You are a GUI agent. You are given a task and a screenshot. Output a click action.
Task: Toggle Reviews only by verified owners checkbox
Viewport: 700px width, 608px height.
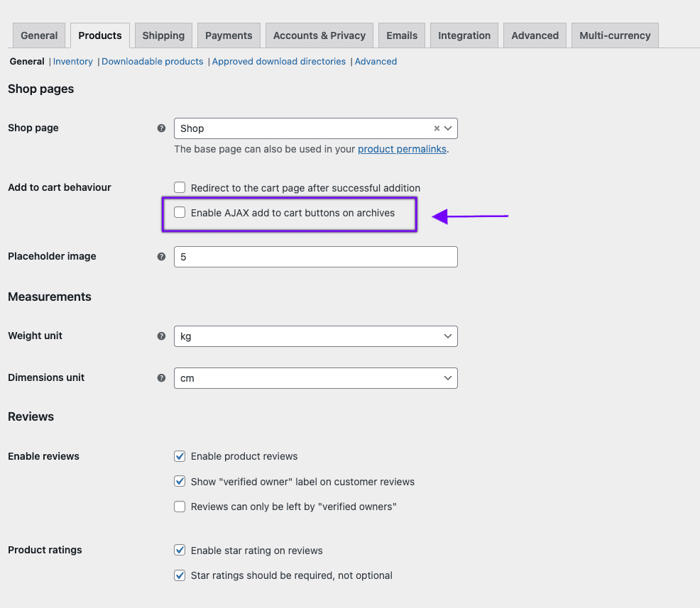pyautogui.click(x=180, y=507)
